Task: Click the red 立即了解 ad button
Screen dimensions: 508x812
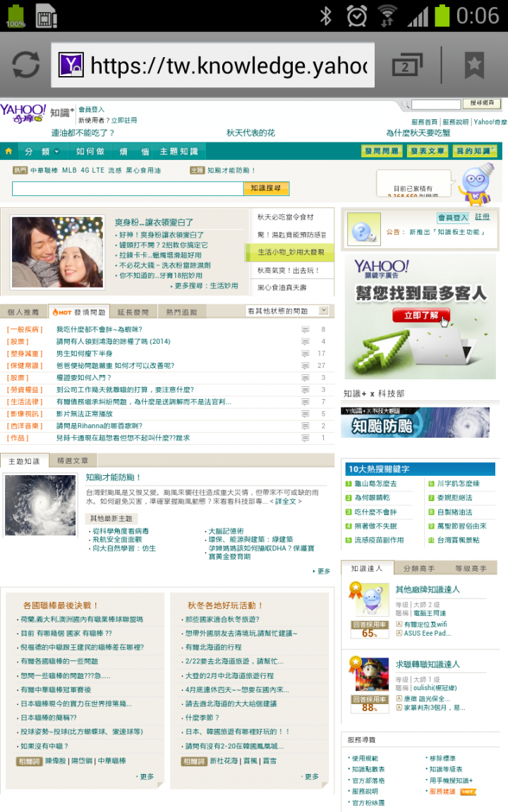Action: (421, 315)
